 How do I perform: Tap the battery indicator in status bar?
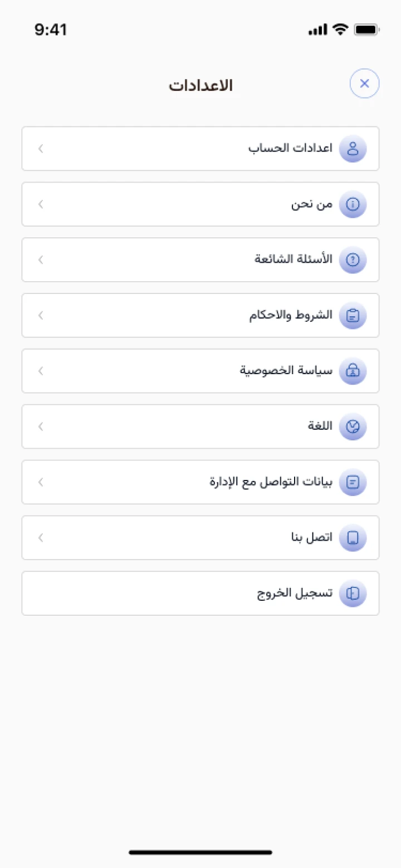pos(366,30)
